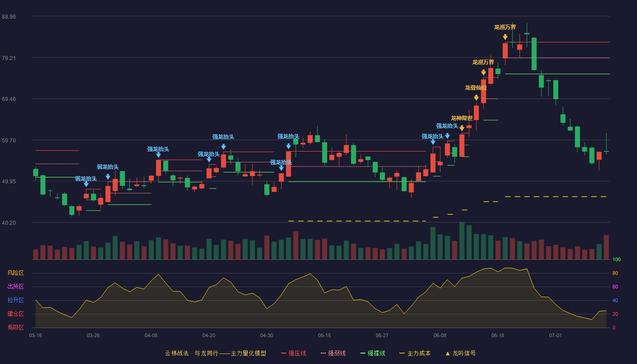Viewport: 637px width, 364px height.
Task: Toggle the 龙吟信号 legend entry
Action: 460,353
